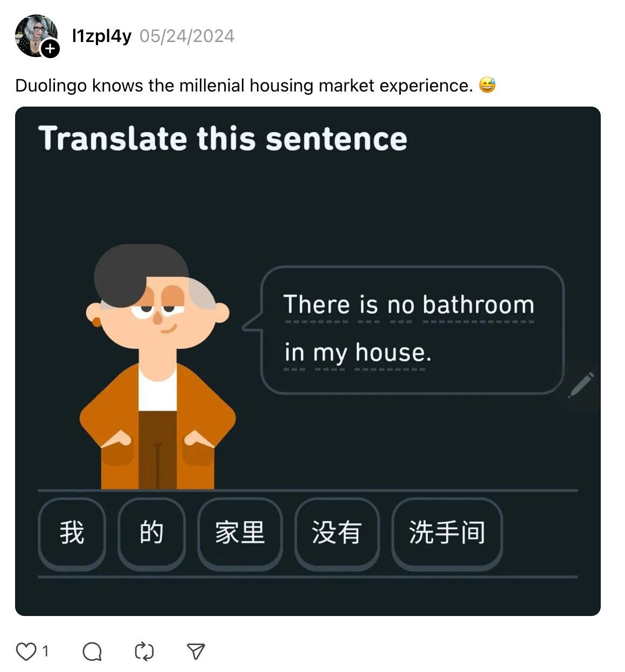Open l1zpl4y profile picture
The height and width of the screenshot is (672, 625).
click(36, 36)
